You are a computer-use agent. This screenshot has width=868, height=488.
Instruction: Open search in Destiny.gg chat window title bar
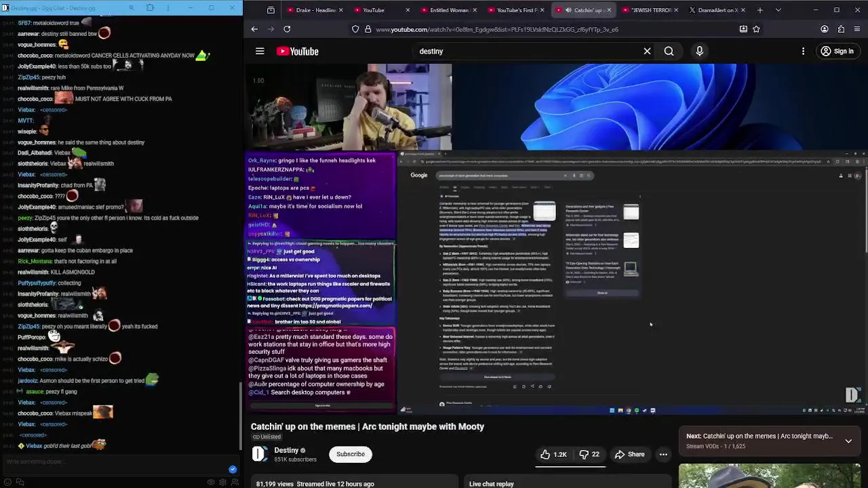click(x=132, y=7)
